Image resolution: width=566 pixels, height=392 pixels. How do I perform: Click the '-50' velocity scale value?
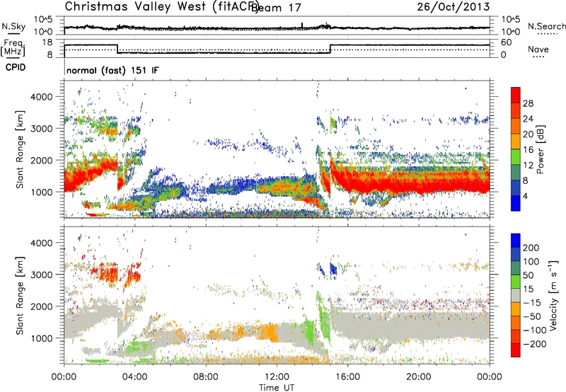click(x=532, y=316)
